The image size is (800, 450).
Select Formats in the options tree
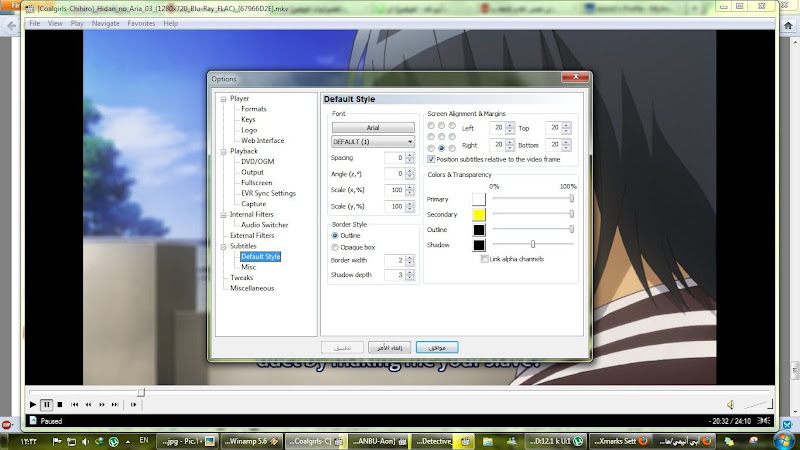(x=254, y=109)
